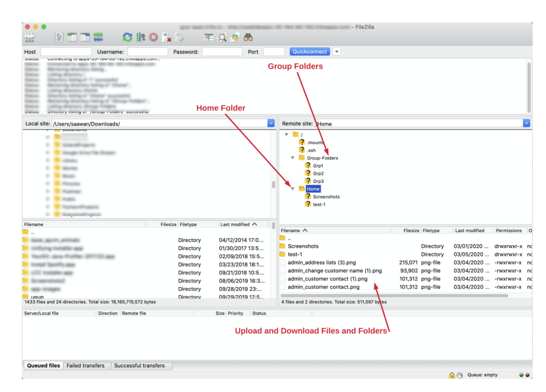Click in the Username input field

point(148,52)
